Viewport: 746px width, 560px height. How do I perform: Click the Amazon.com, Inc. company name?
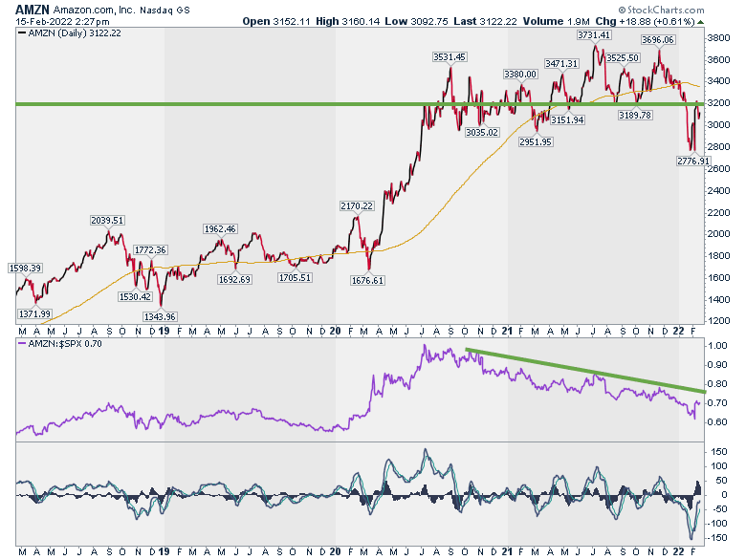[94, 10]
